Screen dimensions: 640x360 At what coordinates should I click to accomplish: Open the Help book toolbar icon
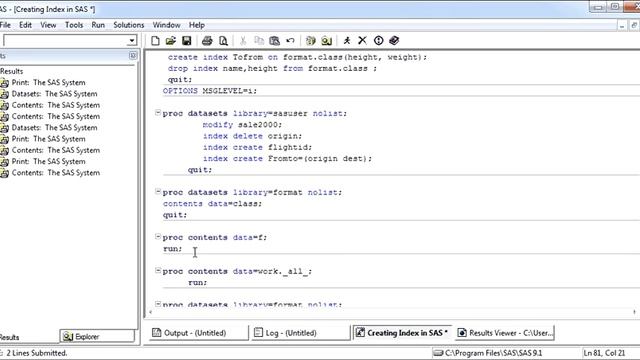(394, 40)
